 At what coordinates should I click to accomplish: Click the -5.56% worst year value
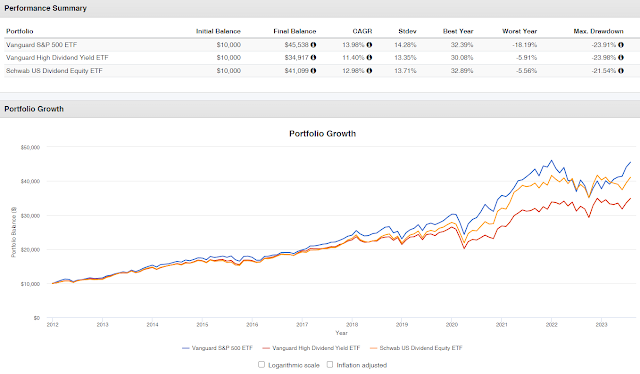527,71
